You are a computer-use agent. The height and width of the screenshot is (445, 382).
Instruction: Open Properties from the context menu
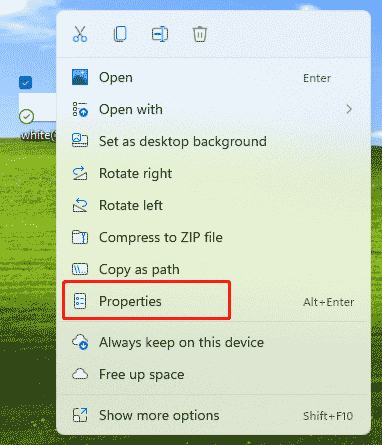click(x=213, y=301)
